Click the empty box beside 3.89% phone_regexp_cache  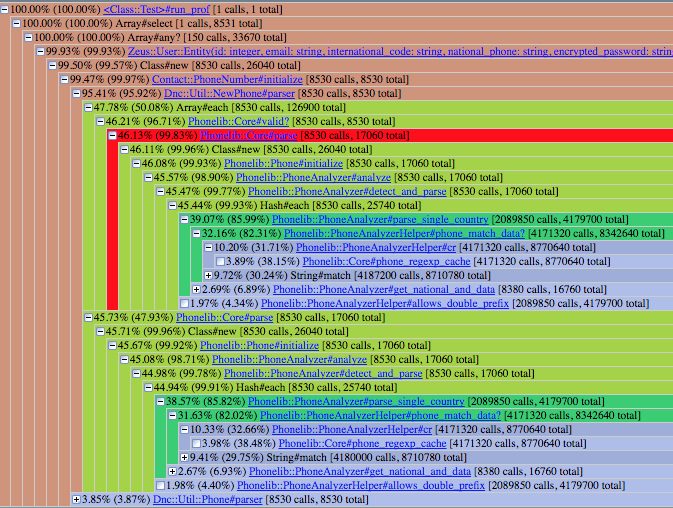220,261
